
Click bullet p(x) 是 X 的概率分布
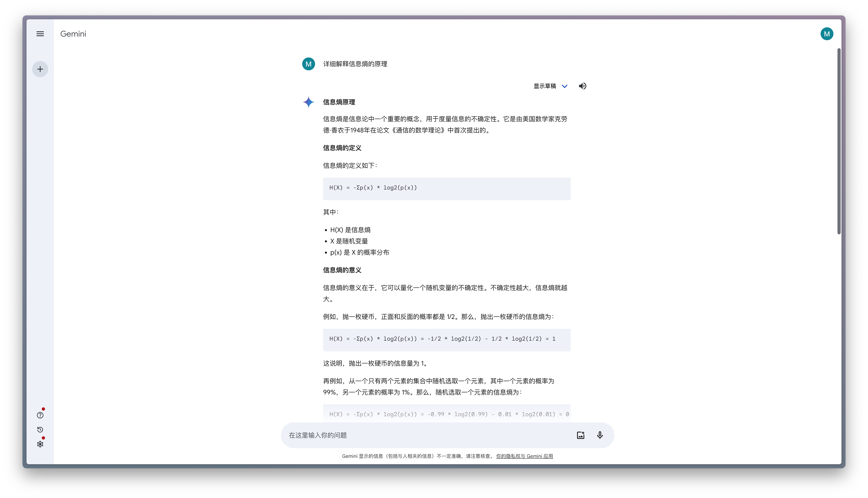pos(359,252)
